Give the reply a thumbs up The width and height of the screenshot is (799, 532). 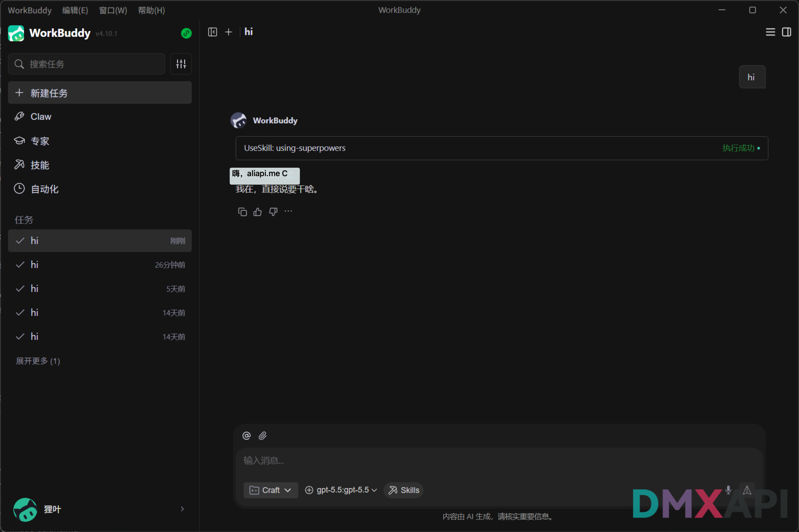258,212
